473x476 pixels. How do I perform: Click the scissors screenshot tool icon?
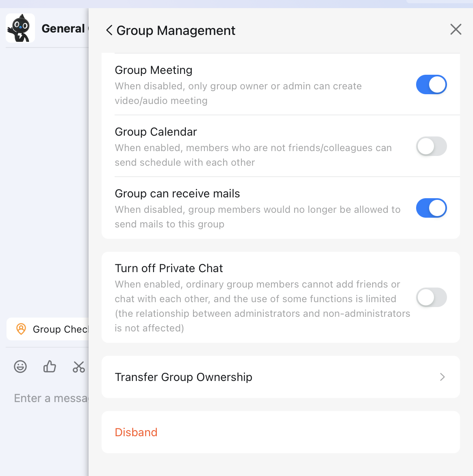pos(78,367)
